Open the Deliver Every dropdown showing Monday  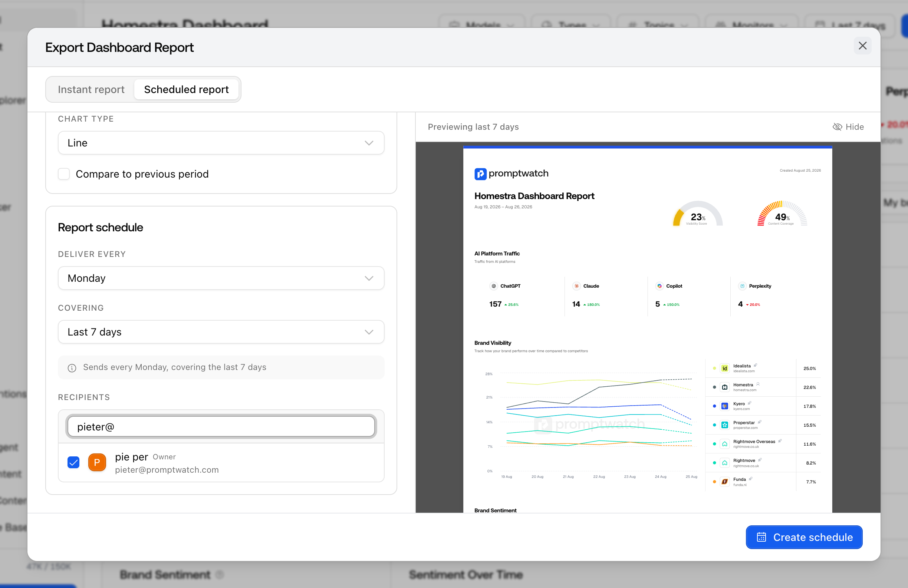221,278
